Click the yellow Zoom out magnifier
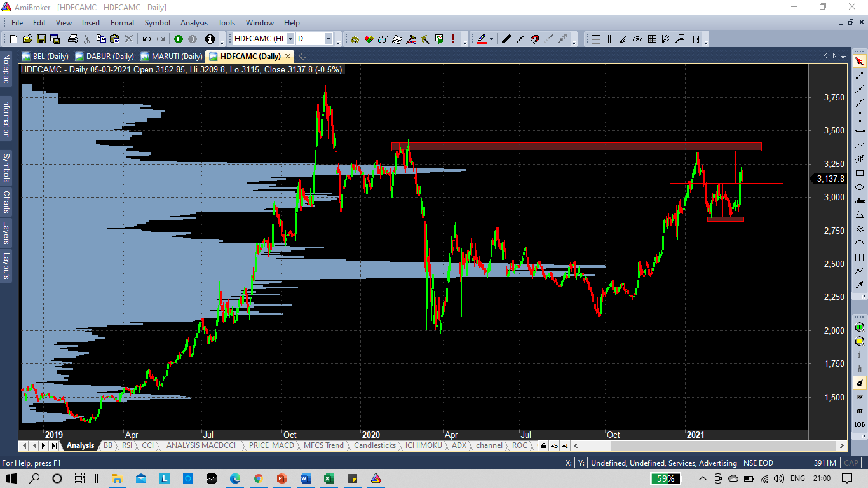 [859, 341]
